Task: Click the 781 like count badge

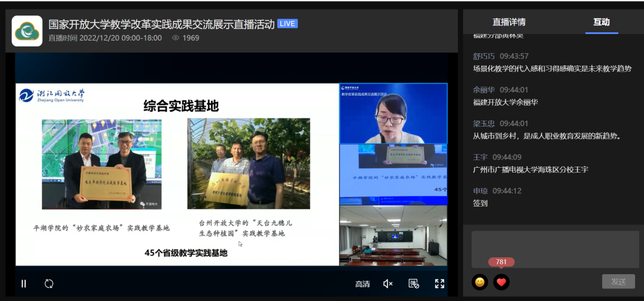Action: (x=501, y=262)
